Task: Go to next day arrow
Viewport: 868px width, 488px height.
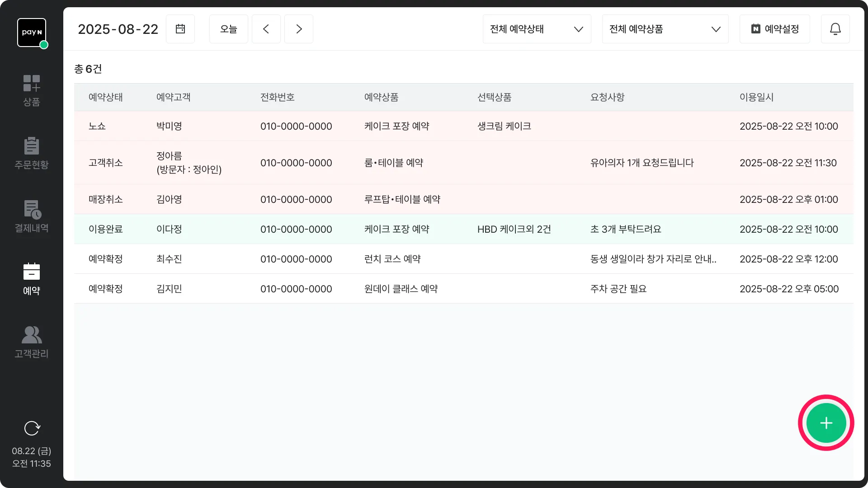Action: tap(298, 29)
